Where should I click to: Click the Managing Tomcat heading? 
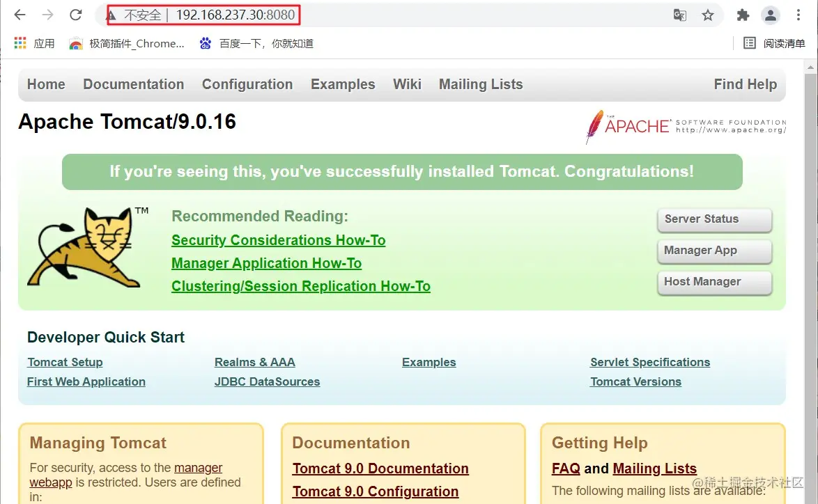(x=98, y=443)
